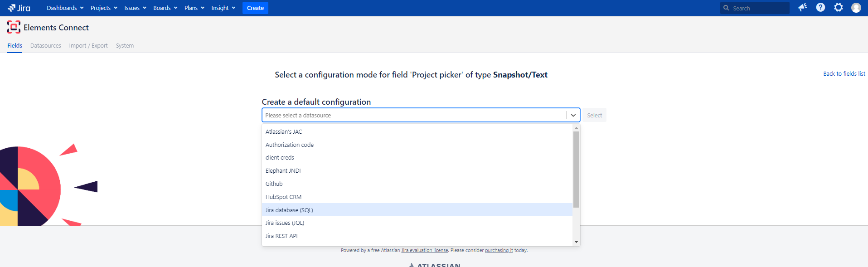Open the Import / Export tab
This screenshot has width=868, height=267.
coord(88,46)
